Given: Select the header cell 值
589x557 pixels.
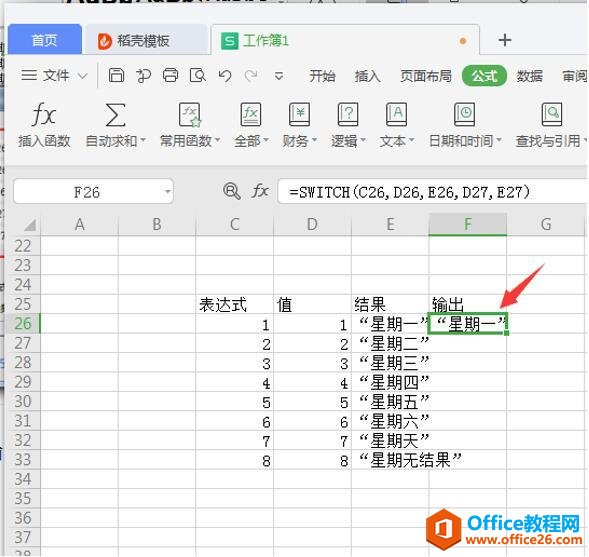Looking at the screenshot, I should pos(312,304).
